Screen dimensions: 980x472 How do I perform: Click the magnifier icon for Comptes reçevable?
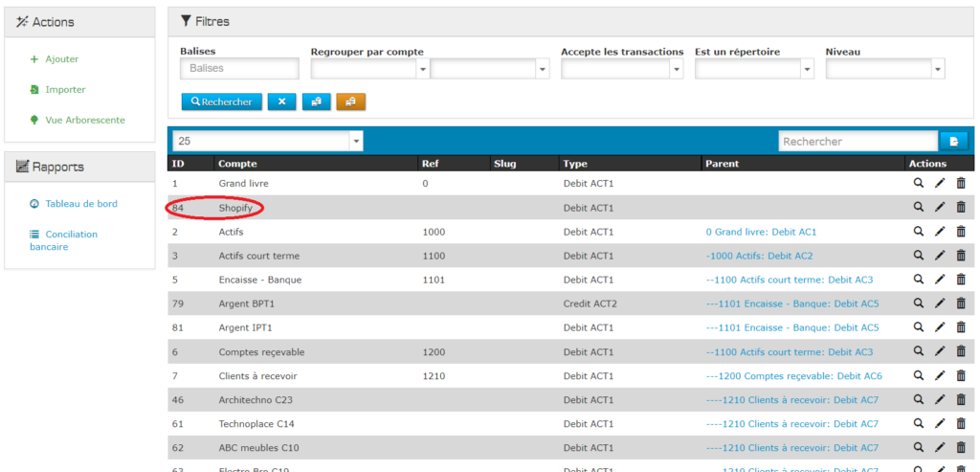coord(918,352)
